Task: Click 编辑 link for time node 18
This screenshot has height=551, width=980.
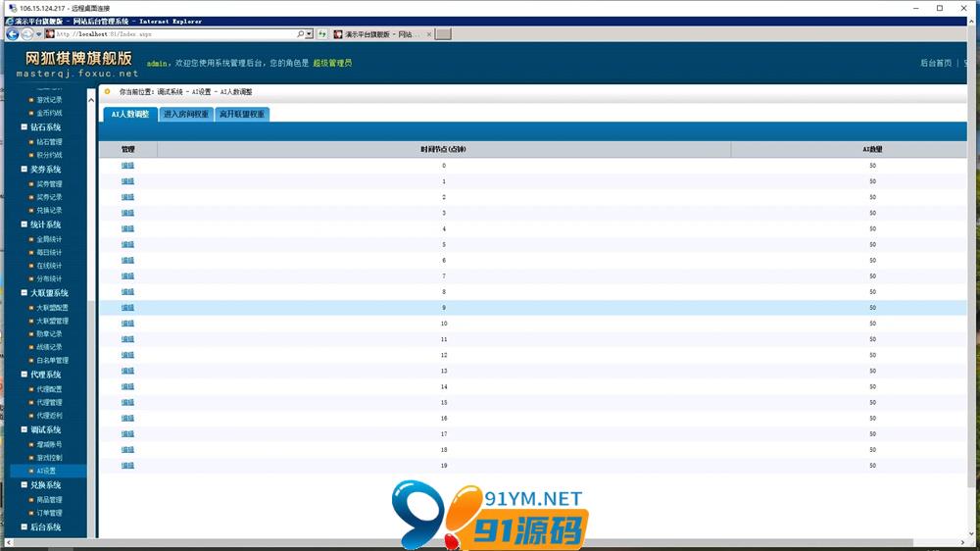Action: tap(127, 450)
